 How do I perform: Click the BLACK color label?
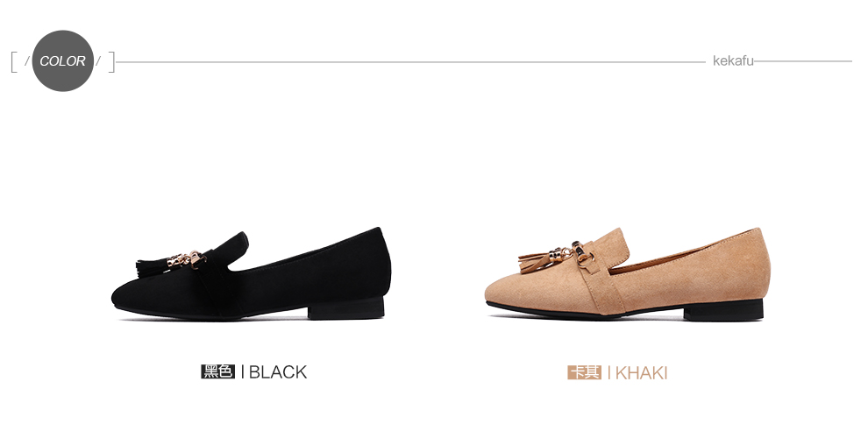point(278,372)
